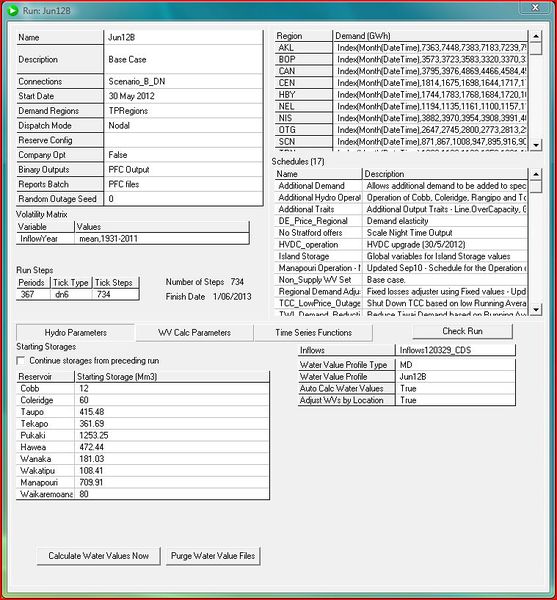Select the DE_Price_Regional schedule
The width and height of the screenshot is (557, 600).
[x=401, y=221]
